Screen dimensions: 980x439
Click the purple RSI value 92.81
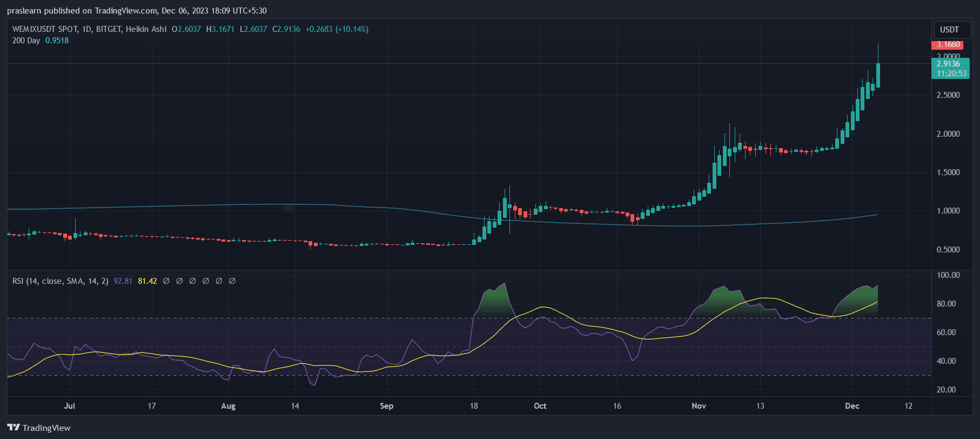click(x=123, y=281)
